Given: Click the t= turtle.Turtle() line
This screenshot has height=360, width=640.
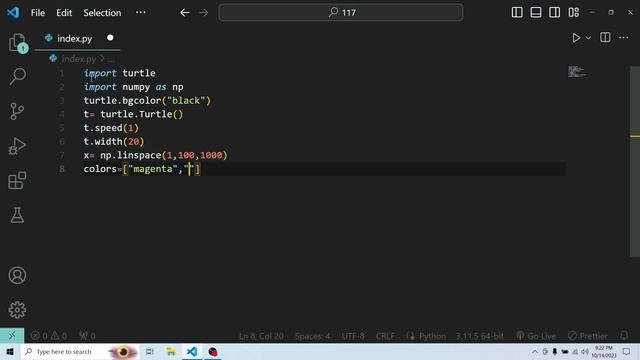Looking at the screenshot, I should pyautogui.click(x=133, y=114).
